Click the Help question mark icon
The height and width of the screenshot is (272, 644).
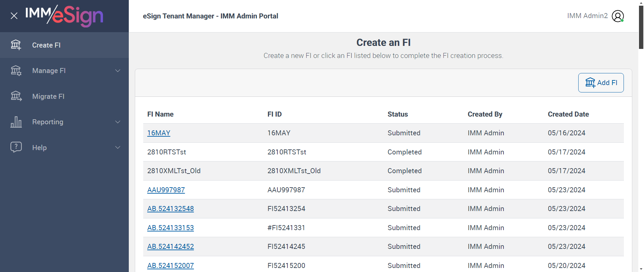coord(16,147)
